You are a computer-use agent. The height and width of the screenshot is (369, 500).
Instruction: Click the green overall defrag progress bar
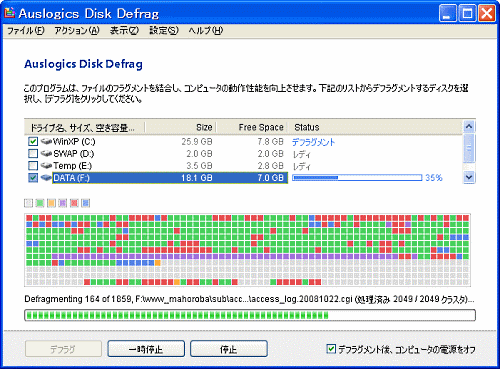[250, 315]
